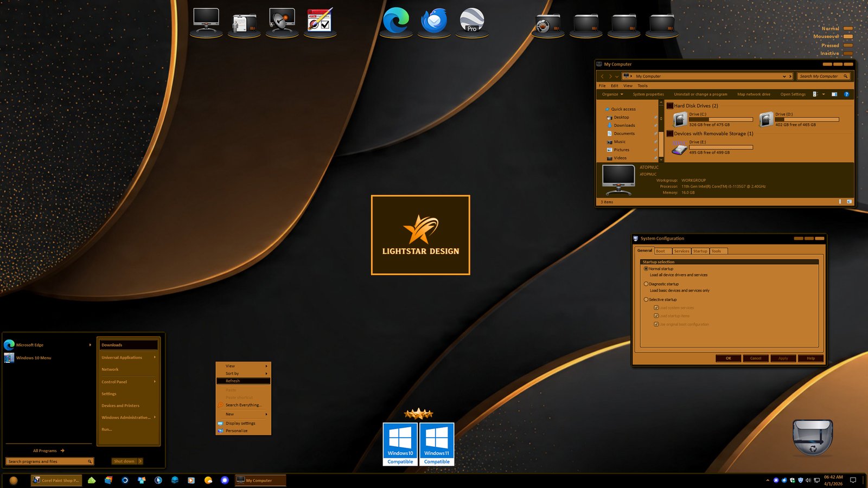Screen dimensions: 868x488
Task: Click the Start orb on the taskbar
Action: pos(14,480)
